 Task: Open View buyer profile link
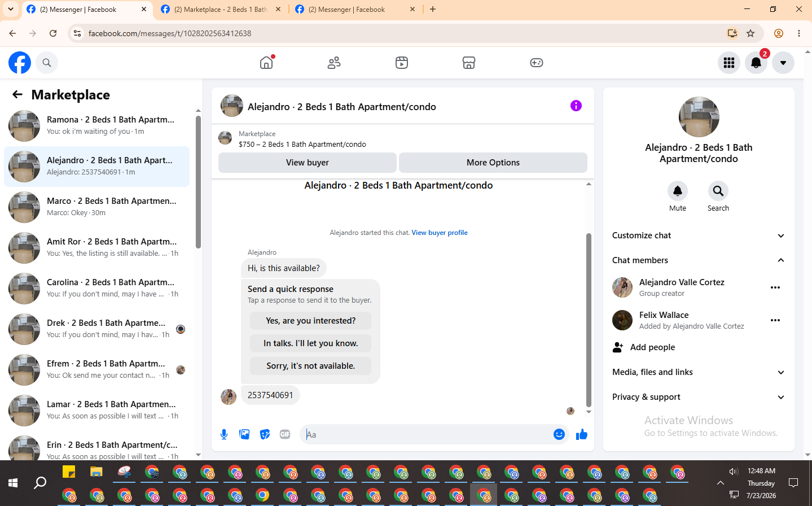pos(440,233)
